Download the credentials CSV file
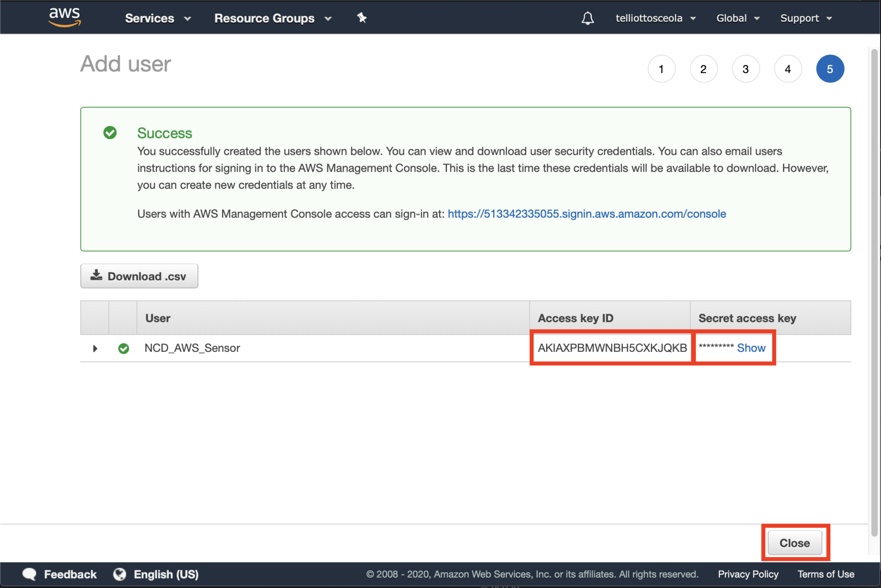This screenshot has height=588, width=881. click(x=139, y=276)
